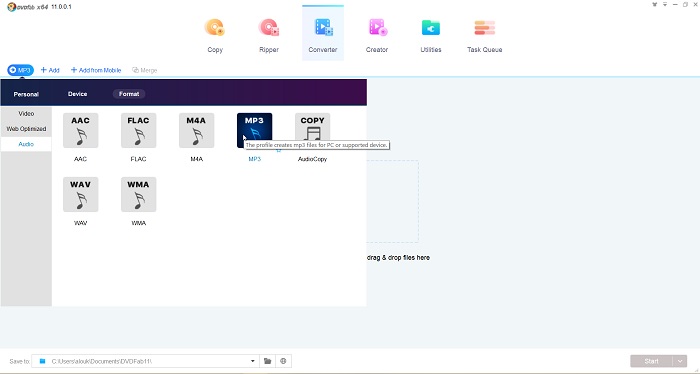
Task: Open the Task Queue
Action: (x=484, y=36)
